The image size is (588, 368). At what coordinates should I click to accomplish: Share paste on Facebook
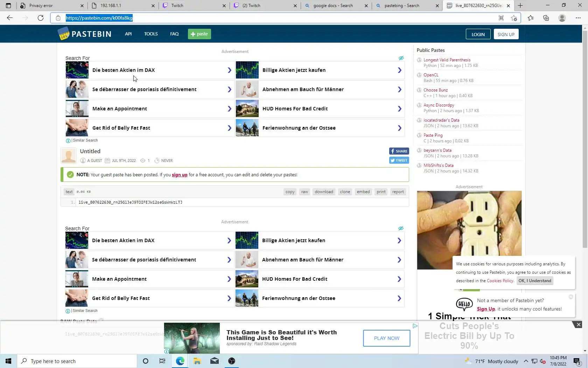point(399,151)
